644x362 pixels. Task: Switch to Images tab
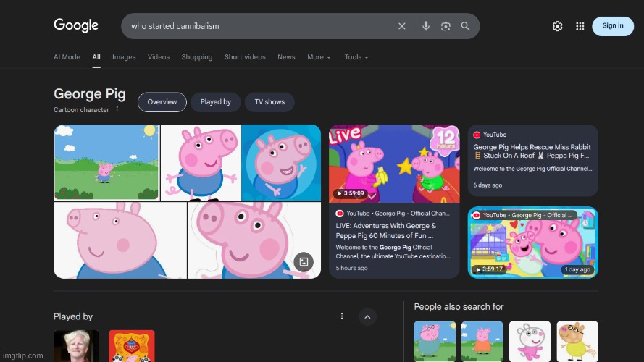[x=124, y=57]
